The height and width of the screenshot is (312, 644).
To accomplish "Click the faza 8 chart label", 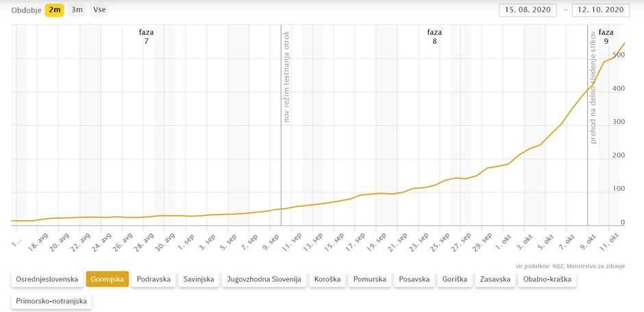I will point(434,37).
